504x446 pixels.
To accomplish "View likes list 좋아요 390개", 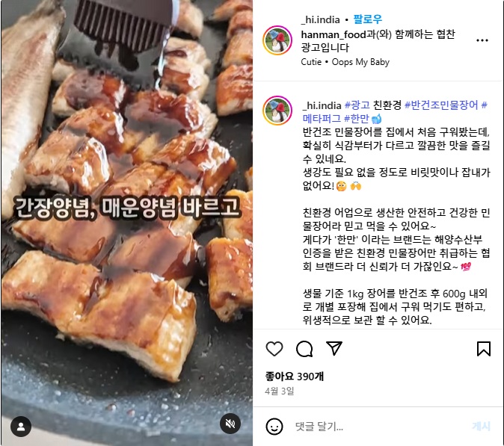I will tap(294, 376).
